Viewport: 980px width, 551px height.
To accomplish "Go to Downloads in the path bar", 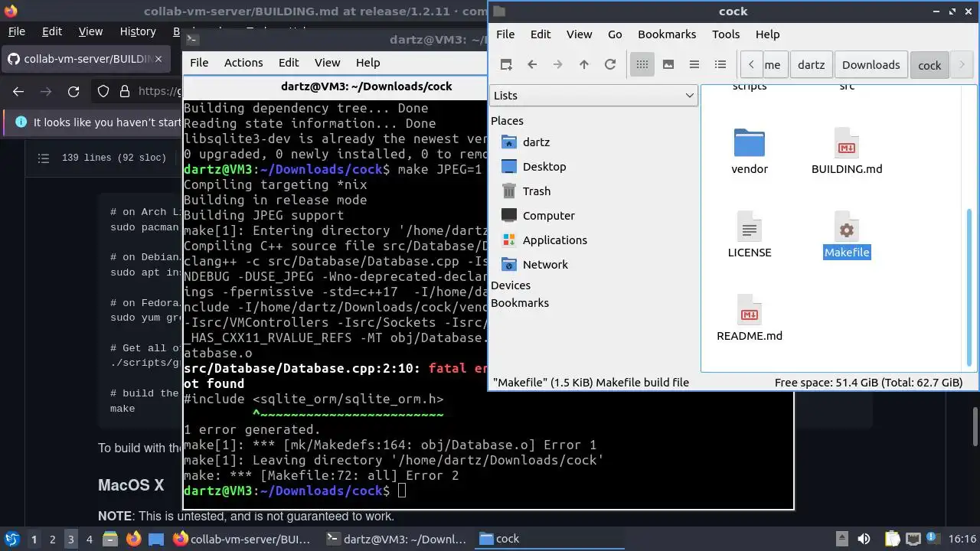I will (x=871, y=64).
